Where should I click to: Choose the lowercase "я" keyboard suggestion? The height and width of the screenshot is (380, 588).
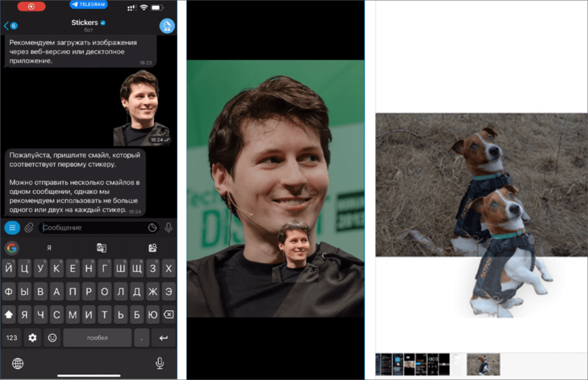click(x=49, y=247)
